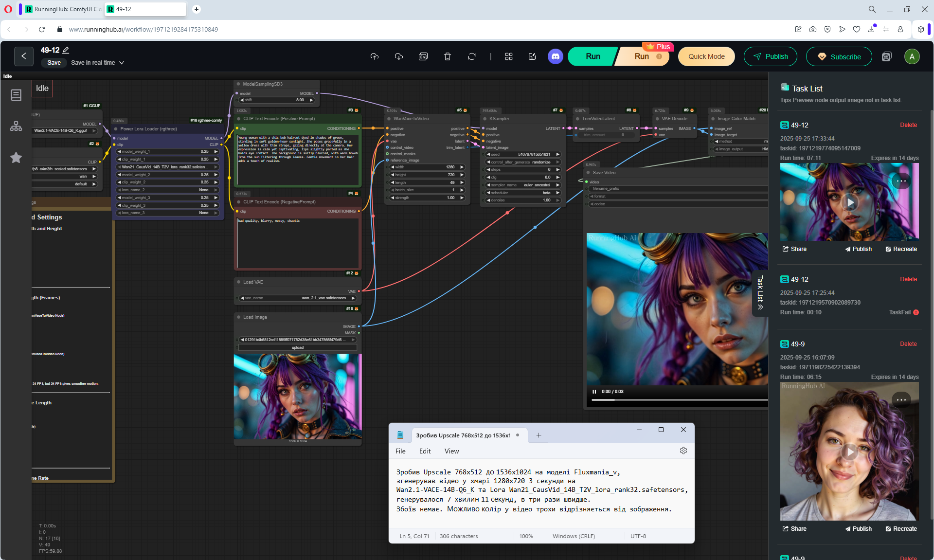This screenshot has height=560, width=934.
Task: Open the View menu in Notepad
Action: 451,451
